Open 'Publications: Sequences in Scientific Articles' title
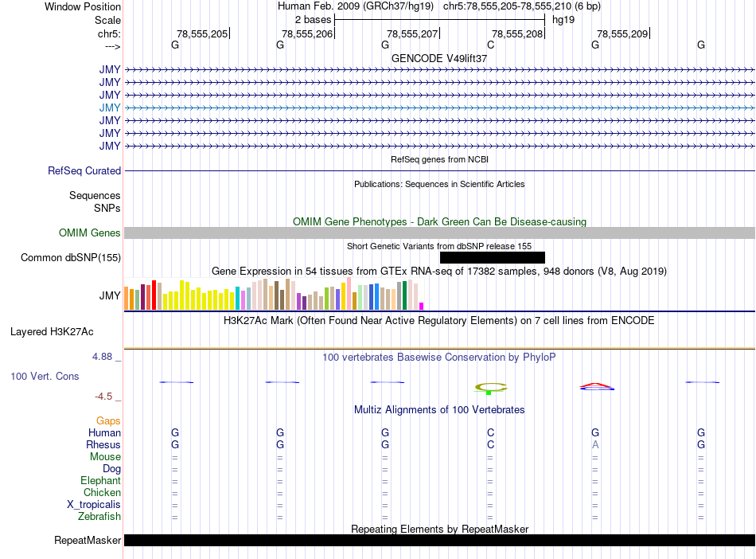Screen dimensions: 756x559 pyautogui.click(x=439, y=184)
